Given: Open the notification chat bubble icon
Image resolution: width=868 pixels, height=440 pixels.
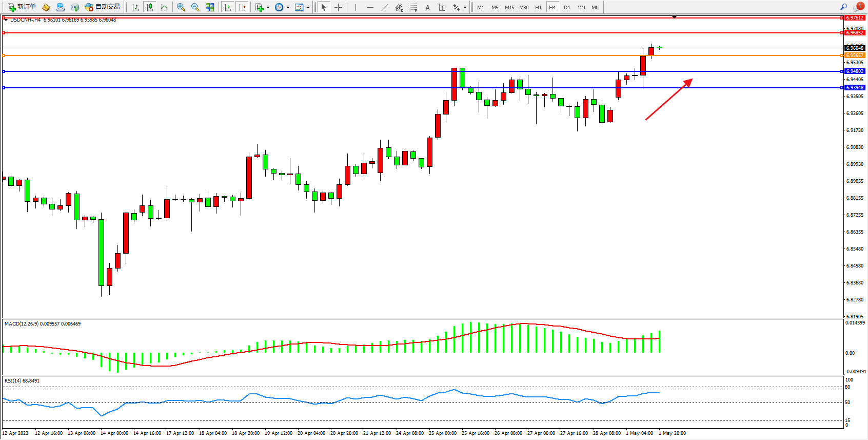Looking at the screenshot, I should (858, 7).
